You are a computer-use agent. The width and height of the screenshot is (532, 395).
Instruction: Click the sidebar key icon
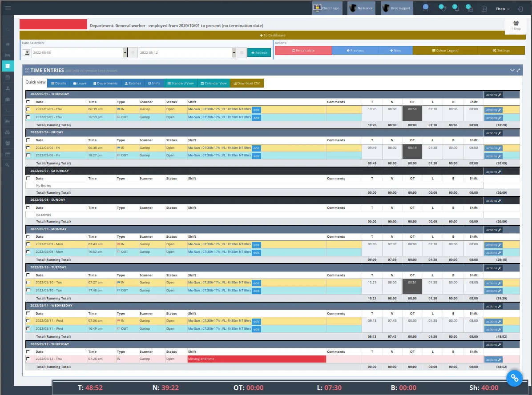pyautogui.click(x=8, y=165)
